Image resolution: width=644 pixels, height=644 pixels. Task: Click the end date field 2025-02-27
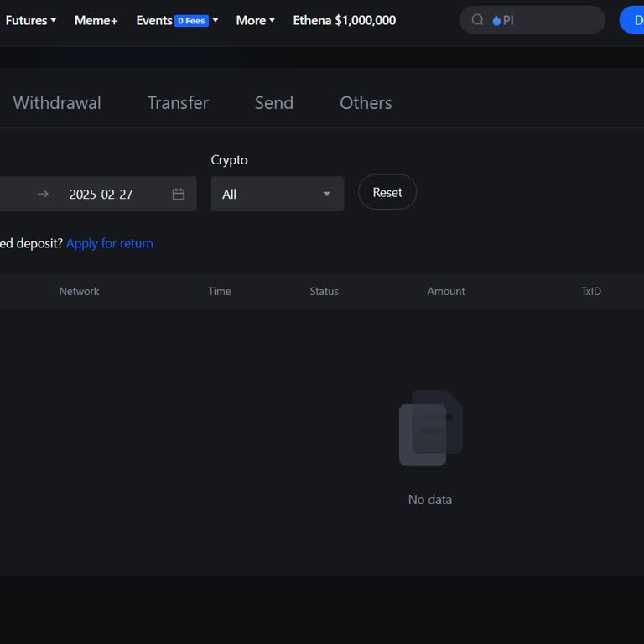[x=101, y=194]
